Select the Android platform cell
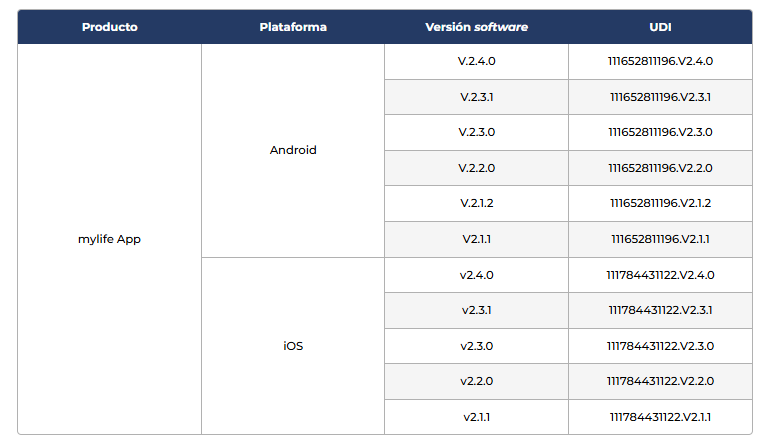 (293, 150)
